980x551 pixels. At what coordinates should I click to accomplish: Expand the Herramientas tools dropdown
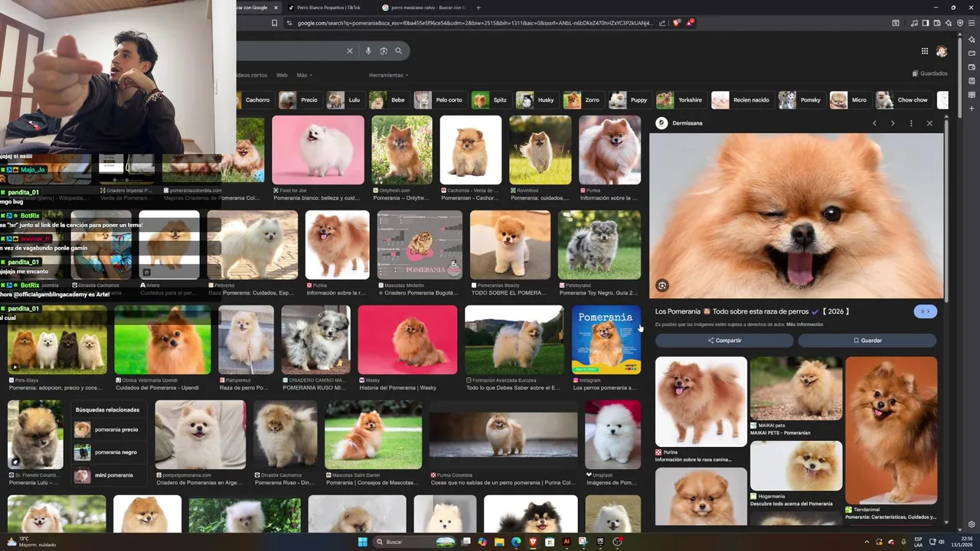[388, 75]
